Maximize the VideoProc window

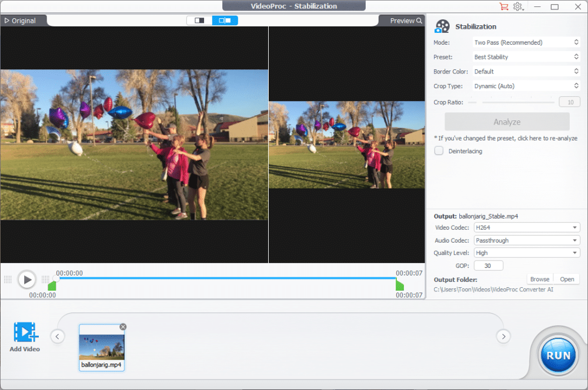pos(554,6)
